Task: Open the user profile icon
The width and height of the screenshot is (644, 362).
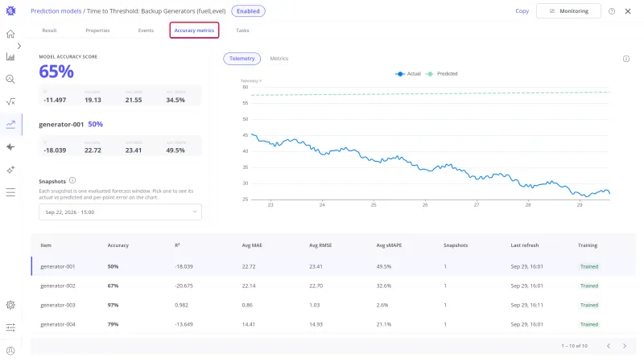Action: [x=10, y=351]
